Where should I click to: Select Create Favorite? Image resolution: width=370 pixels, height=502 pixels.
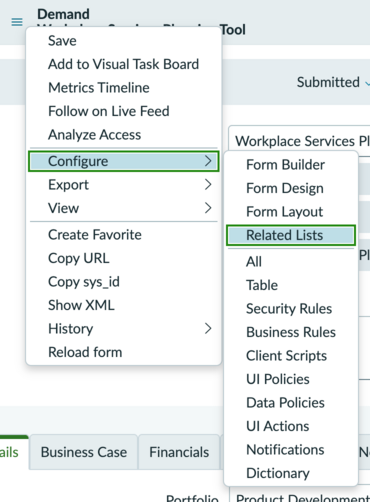pyautogui.click(x=124, y=235)
